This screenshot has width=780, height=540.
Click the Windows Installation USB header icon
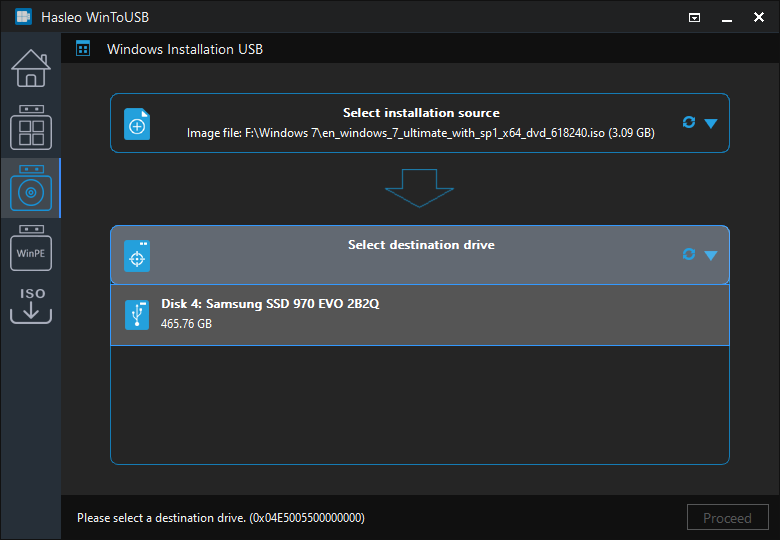83,49
